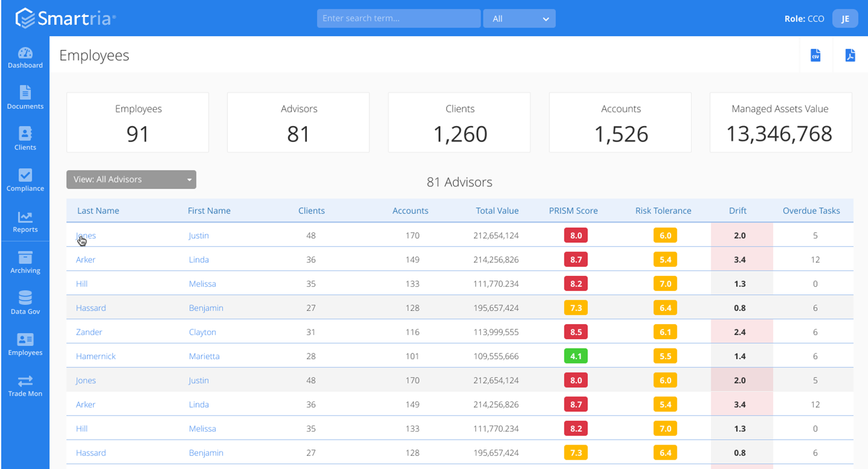
Task: Open Zander last name link
Action: pos(89,332)
